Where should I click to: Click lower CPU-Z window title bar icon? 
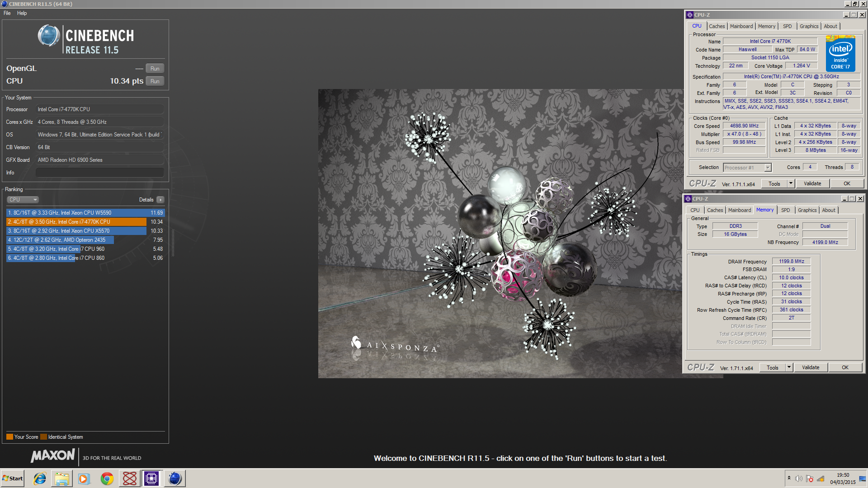(688, 199)
